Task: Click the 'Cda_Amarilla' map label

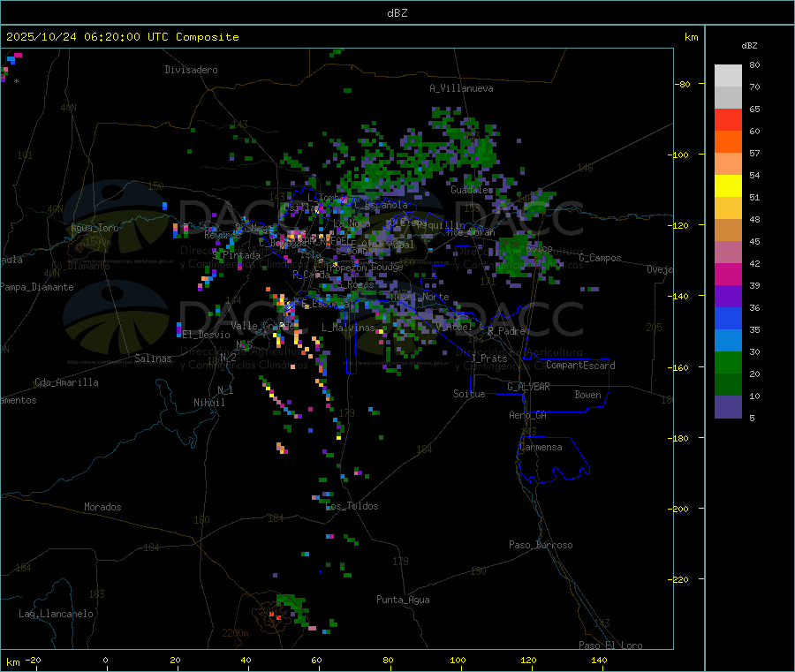Action: (66, 382)
